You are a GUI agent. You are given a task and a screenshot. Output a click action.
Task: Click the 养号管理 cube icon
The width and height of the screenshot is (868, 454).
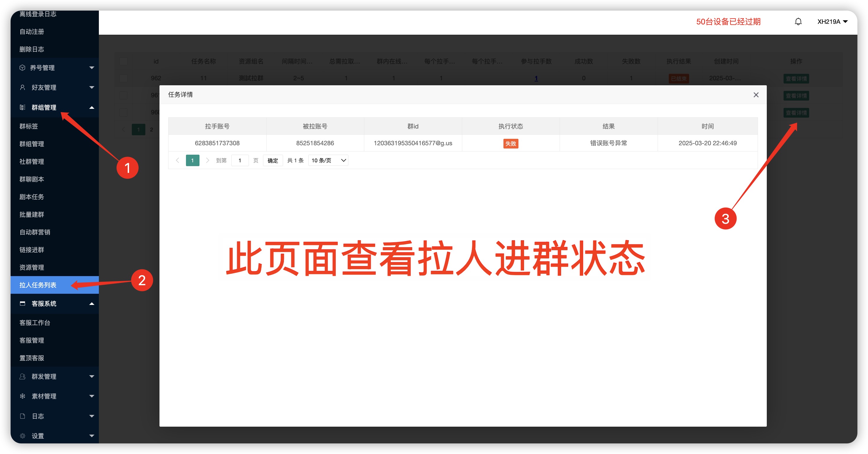click(x=22, y=68)
